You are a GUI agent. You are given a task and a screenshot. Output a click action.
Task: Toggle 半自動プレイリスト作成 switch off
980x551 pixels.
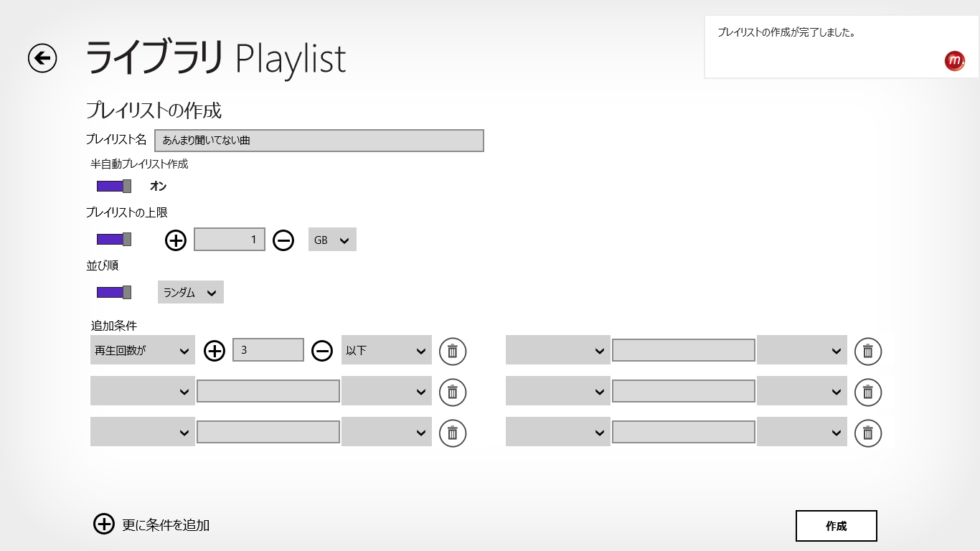[114, 187]
